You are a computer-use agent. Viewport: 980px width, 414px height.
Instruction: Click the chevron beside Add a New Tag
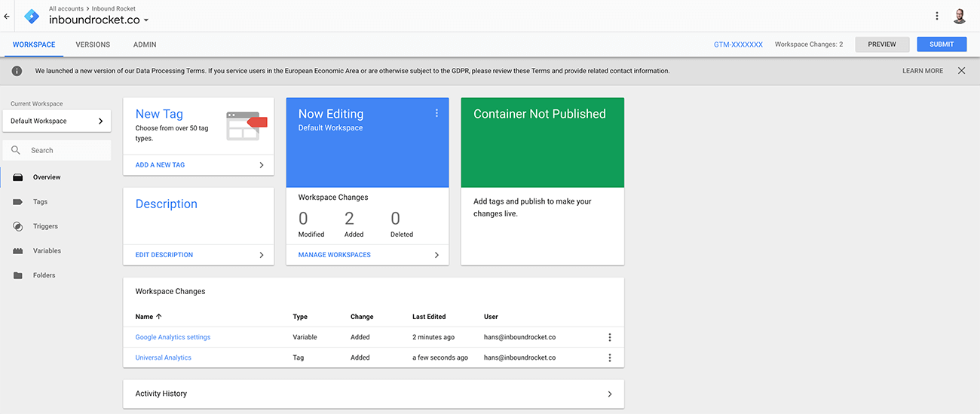pyautogui.click(x=262, y=164)
